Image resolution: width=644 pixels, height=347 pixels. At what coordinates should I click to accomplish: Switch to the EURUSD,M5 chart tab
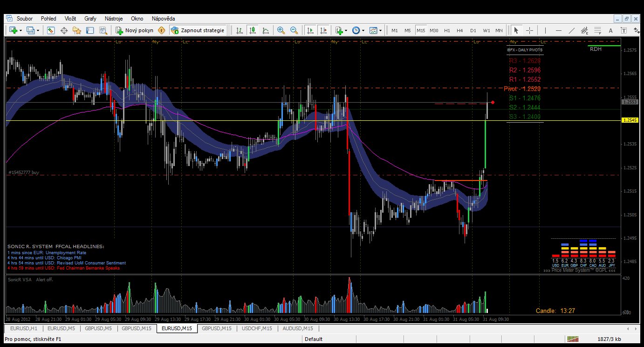[x=61, y=328]
